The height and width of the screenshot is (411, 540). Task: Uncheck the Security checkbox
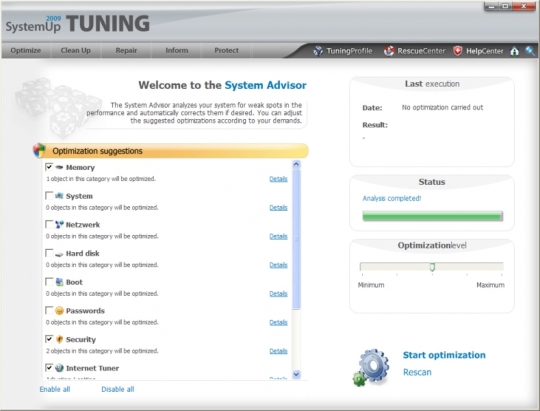tap(49, 339)
